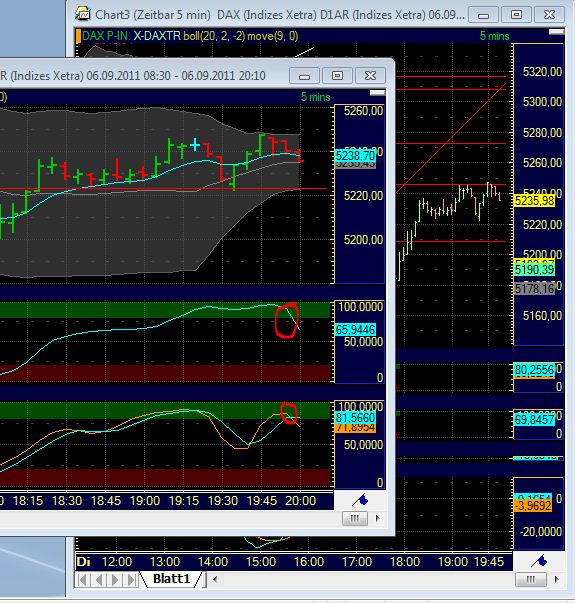Click front window horizontal scrollbar thumb
The width and height of the screenshot is (575, 603).
(354, 518)
